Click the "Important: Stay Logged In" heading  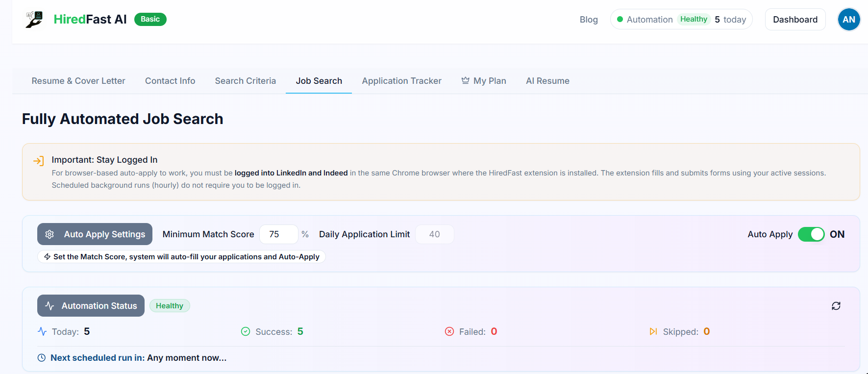coord(104,160)
